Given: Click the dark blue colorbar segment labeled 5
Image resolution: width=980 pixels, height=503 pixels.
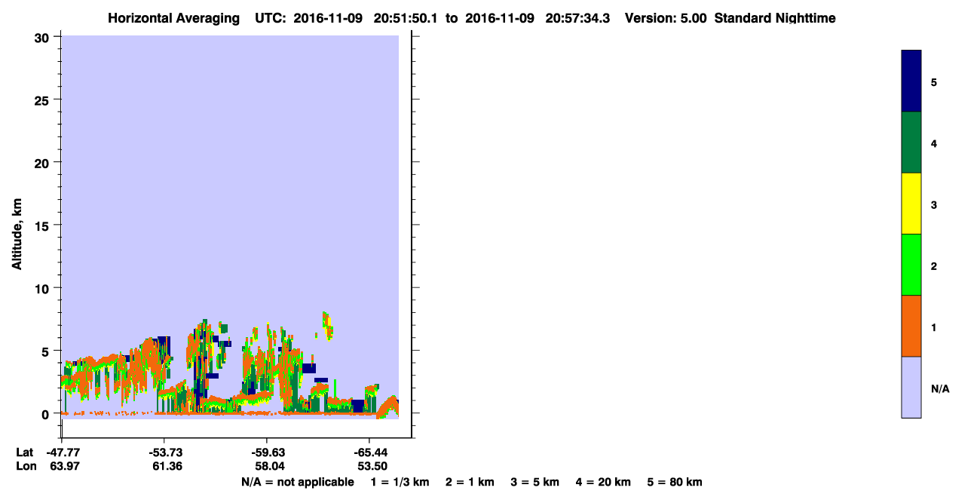Looking at the screenshot, I should click(911, 81).
